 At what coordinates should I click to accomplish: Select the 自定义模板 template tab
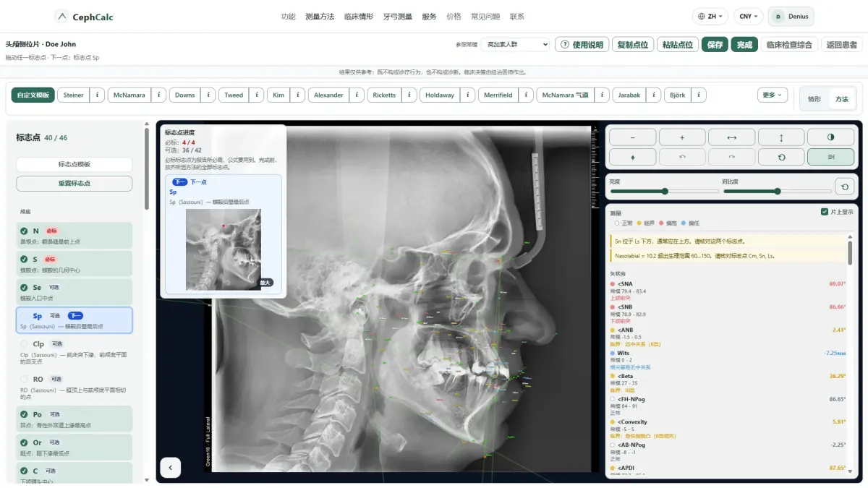(33, 95)
